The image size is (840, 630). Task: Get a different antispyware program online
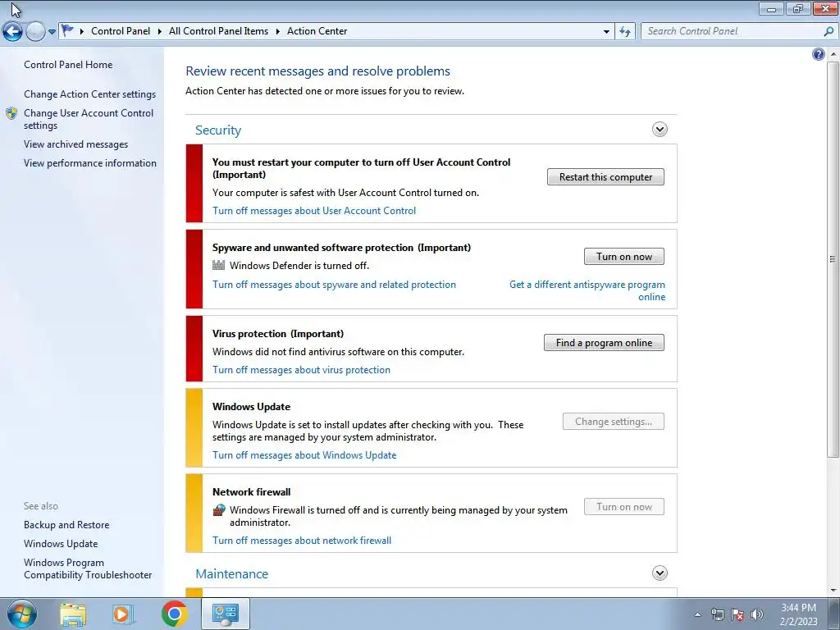[587, 290]
